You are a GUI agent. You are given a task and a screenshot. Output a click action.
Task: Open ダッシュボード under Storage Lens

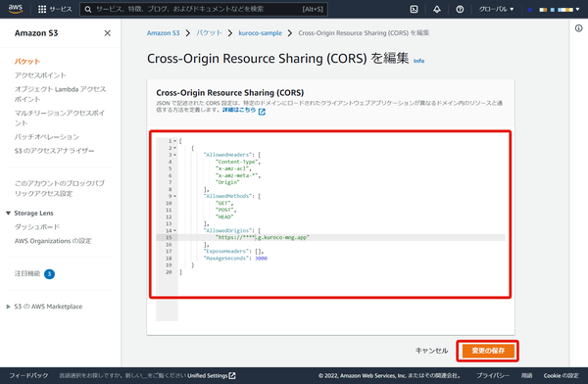coord(37,226)
